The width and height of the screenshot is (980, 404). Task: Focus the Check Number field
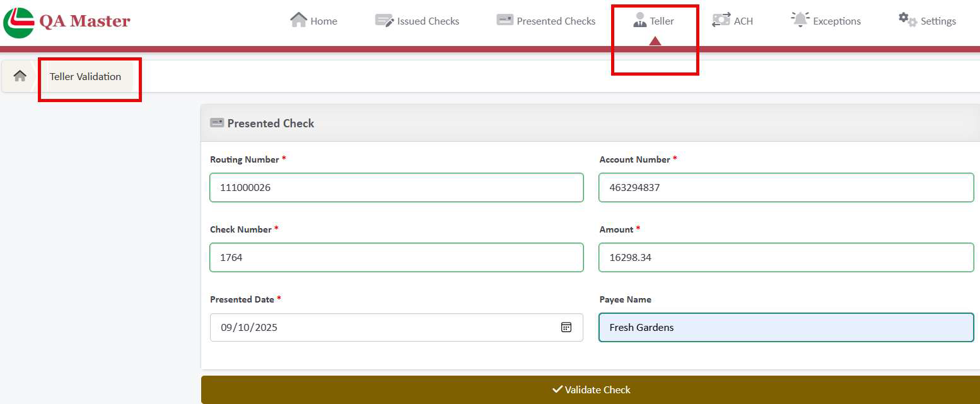pos(397,257)
